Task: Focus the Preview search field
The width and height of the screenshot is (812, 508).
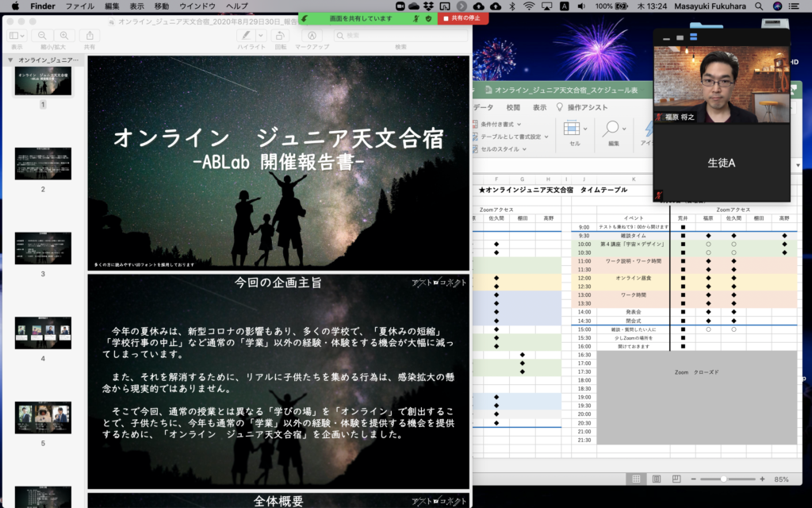Action: pyautogui.click(x=400, y=35)
